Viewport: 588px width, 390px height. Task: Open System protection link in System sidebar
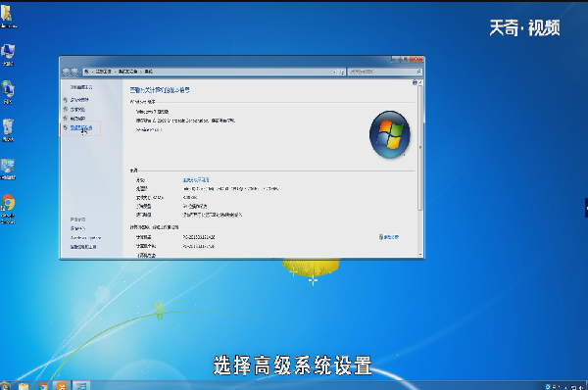click(x=77, y=119)
